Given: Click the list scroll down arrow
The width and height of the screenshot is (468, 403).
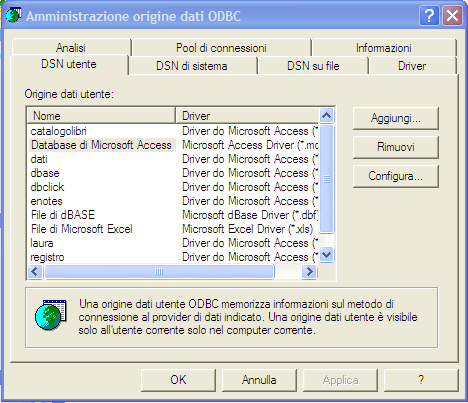Looking at the screenshot, I should (326, 255).
